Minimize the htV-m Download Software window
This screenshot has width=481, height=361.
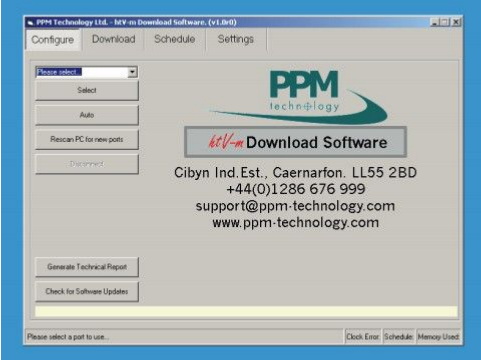tap(435, 22)
